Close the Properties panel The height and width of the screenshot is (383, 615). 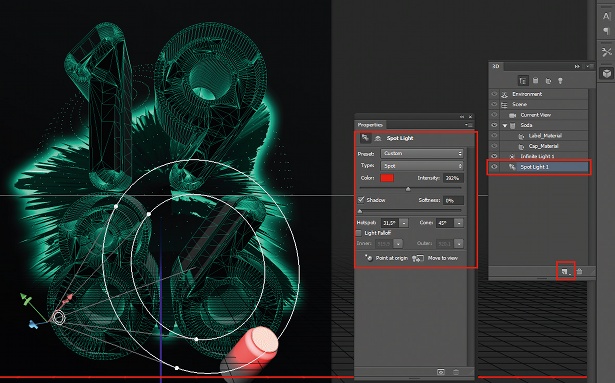(x=470, y=117)
